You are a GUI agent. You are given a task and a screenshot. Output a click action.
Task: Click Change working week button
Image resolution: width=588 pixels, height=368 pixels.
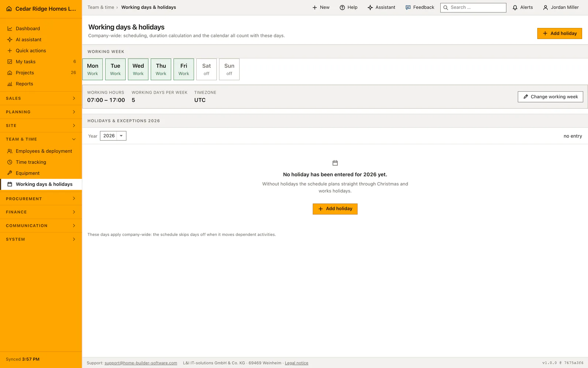[550, 97]
